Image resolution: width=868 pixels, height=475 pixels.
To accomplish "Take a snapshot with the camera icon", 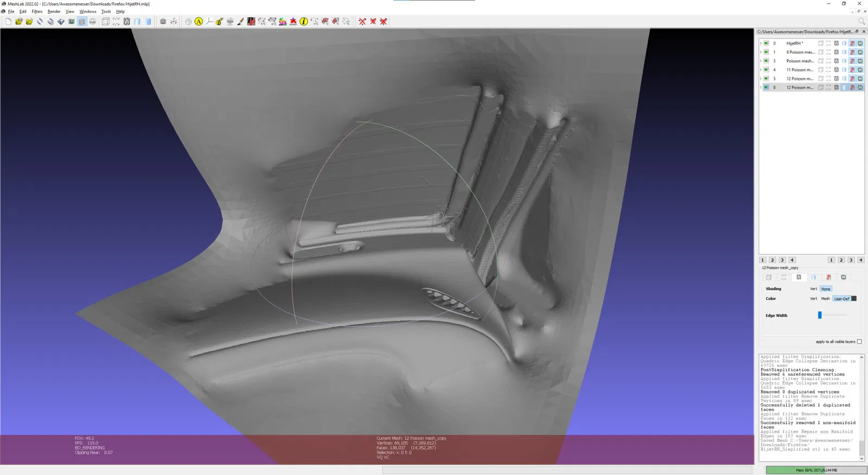I will [x=71, y=22].
